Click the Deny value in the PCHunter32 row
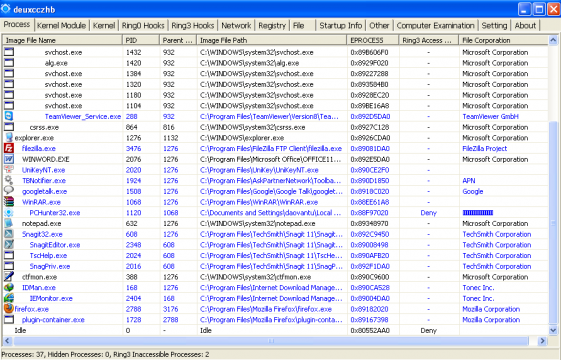Viewport: 561px width, 360px height. tap(429, 213)
